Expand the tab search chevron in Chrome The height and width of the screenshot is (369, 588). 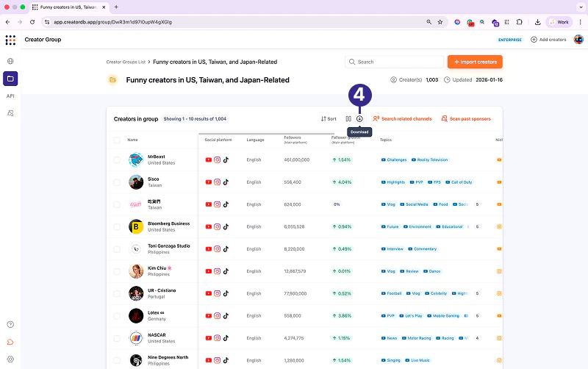(x=581, y=7)
